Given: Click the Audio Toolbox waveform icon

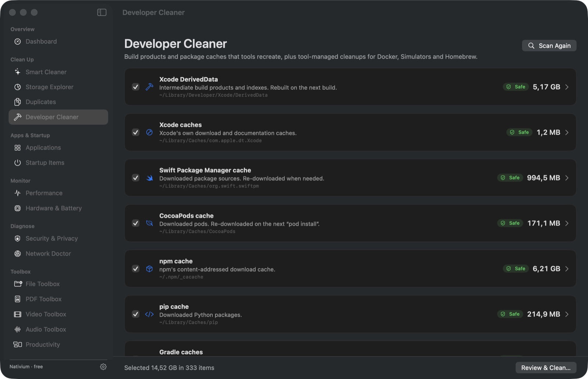Looking at the screenshot, I should click(18, 329).
